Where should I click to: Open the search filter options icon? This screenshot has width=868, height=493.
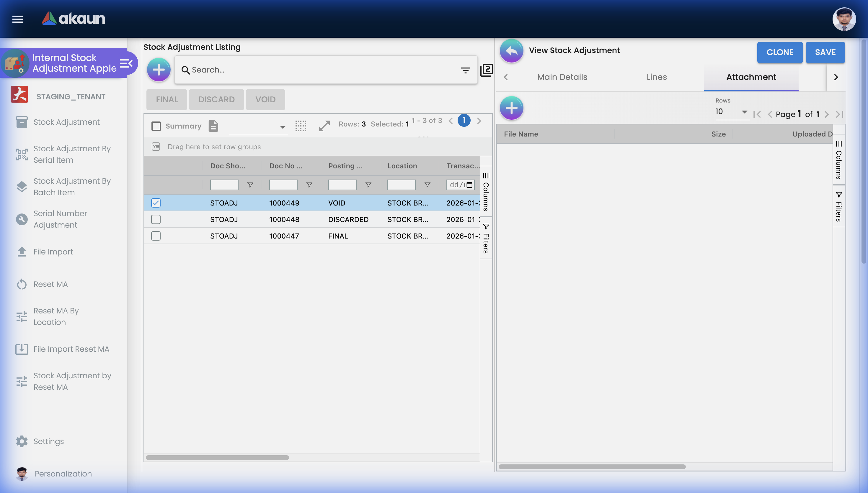tap(465, 70)
